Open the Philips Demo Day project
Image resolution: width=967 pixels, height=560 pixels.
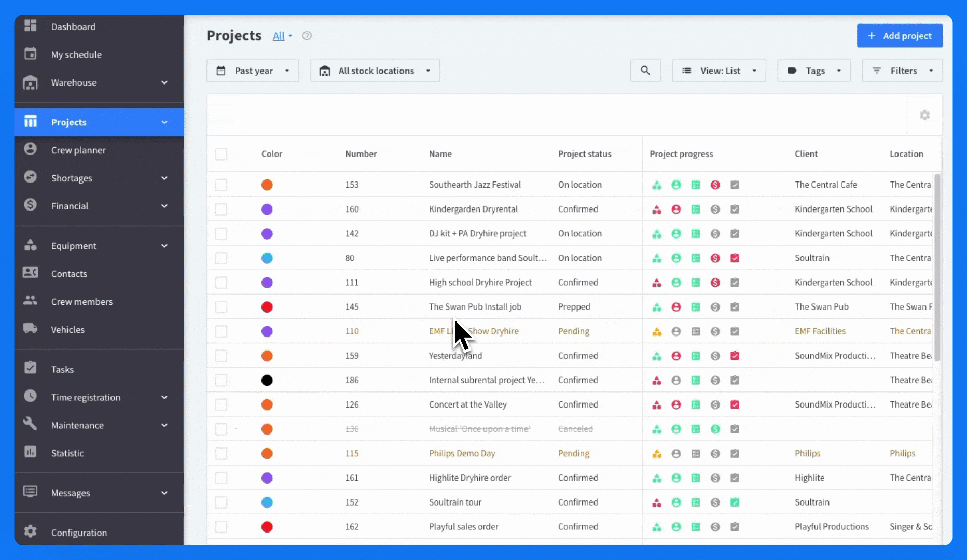click(462, 454)
